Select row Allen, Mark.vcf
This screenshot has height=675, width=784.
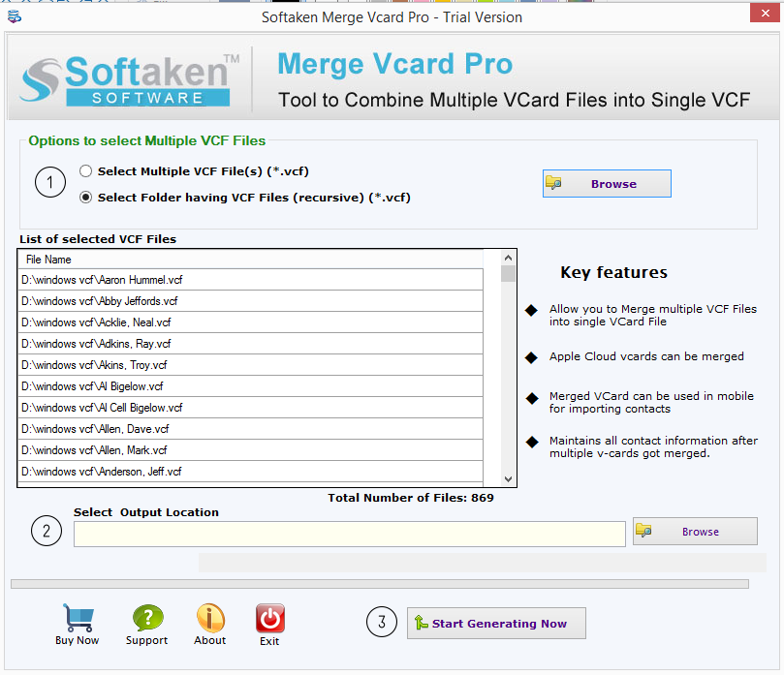pos(250,450)
